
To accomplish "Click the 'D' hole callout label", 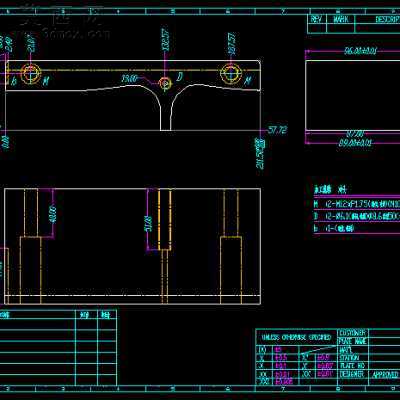I will coord(180,77).
